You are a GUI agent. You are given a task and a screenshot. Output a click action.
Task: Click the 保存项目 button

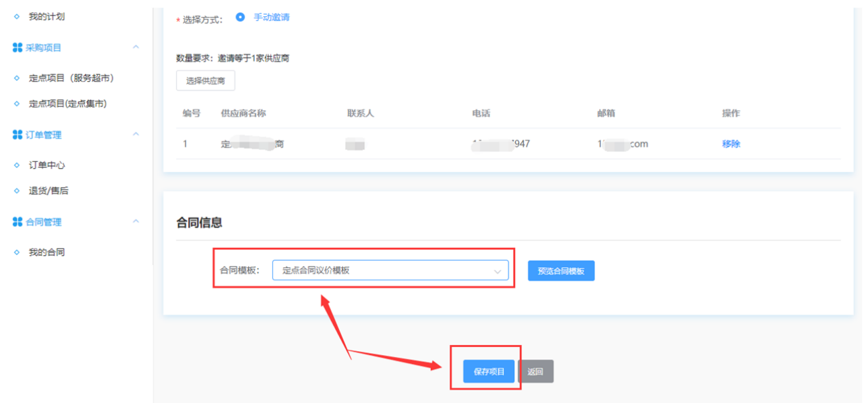[x=489, y=372]
